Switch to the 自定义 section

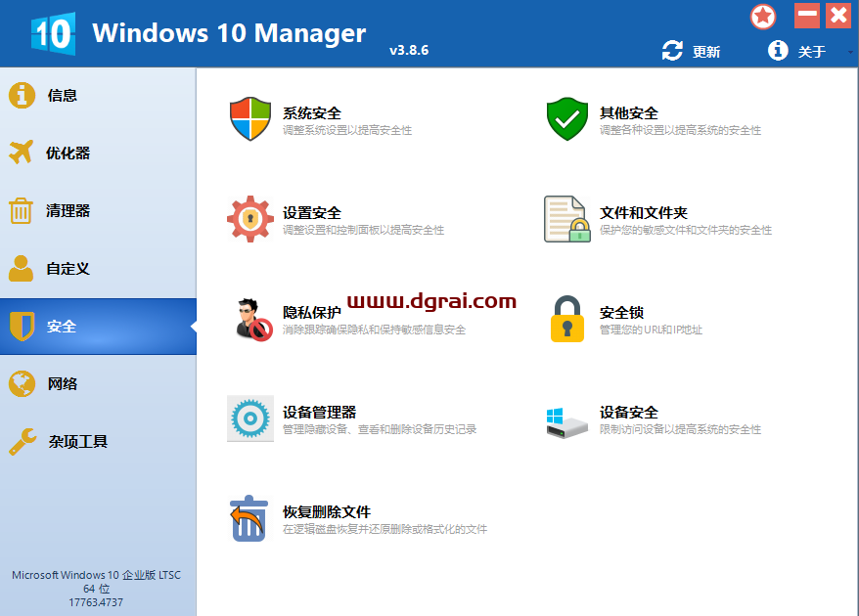pos(68,268)
